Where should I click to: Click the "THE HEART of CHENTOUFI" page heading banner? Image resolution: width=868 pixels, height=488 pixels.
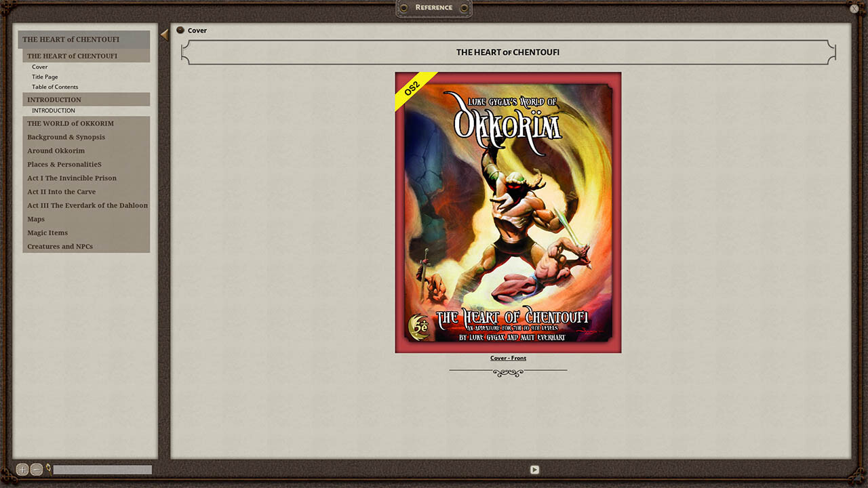pyautogui.click(x=509, y=52)
